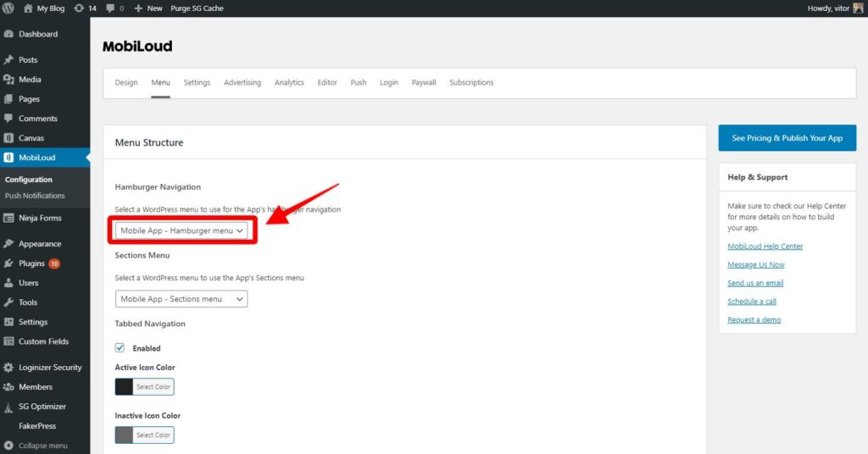Click the Ninja Forms icon

(8, 218)
